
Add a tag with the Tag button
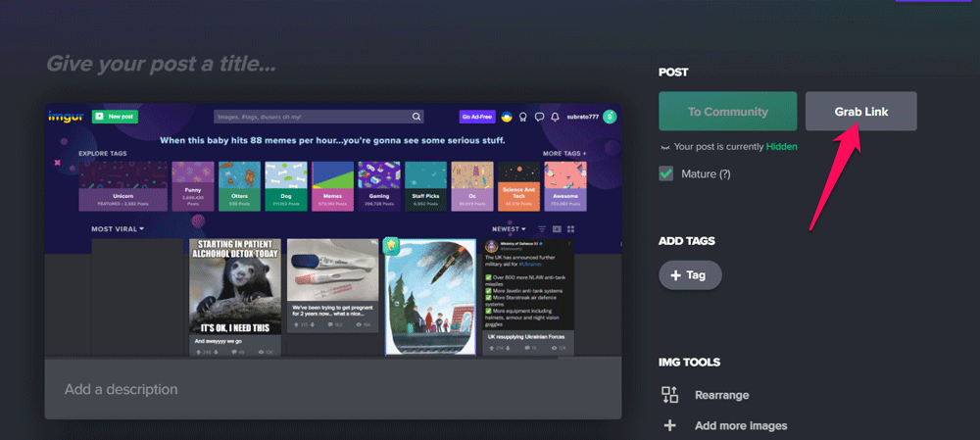(x=690, y=275)
